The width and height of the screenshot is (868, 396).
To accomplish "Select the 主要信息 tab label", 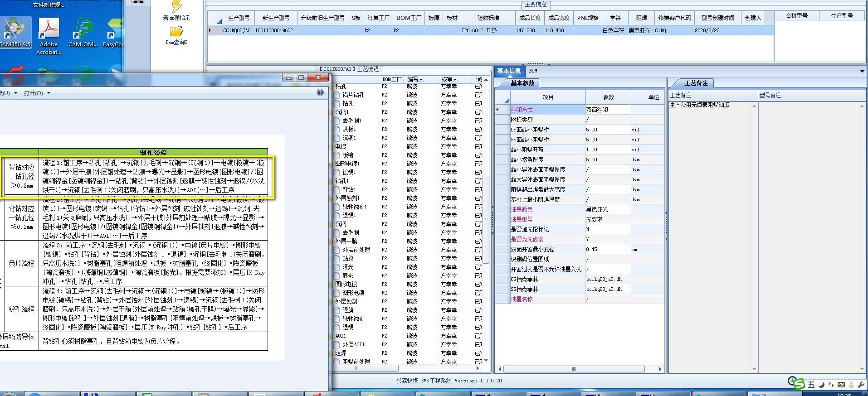I will pos(536,4).
